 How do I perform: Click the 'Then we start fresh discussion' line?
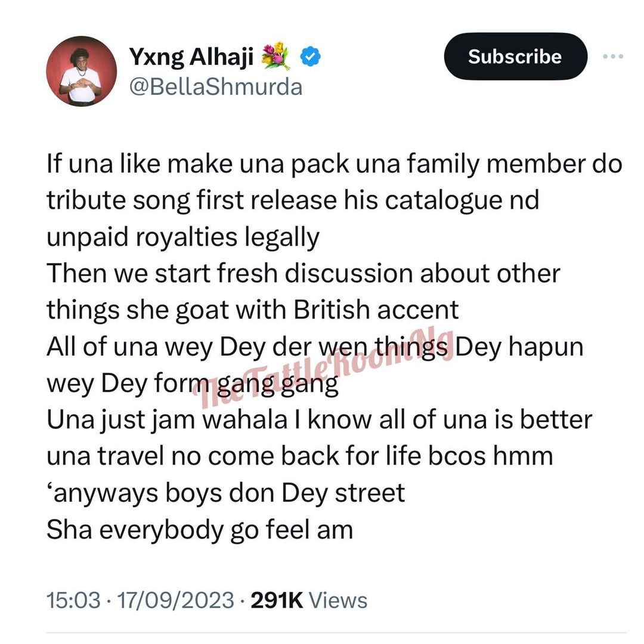pos(303,273)
